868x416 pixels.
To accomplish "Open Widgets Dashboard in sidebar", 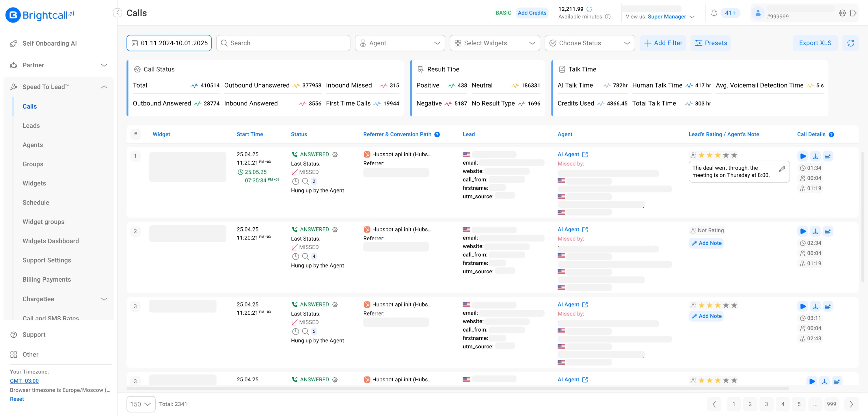I will [51, 241].
